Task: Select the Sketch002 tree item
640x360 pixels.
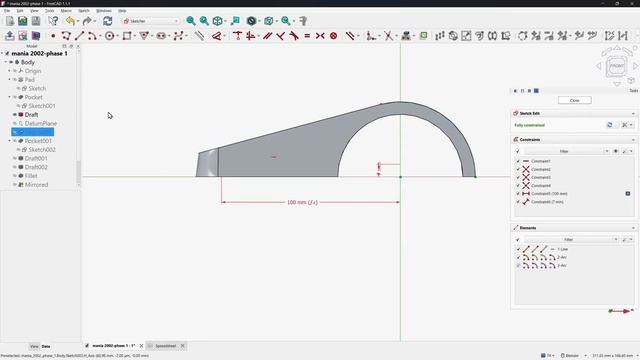Action: [42, 149]
